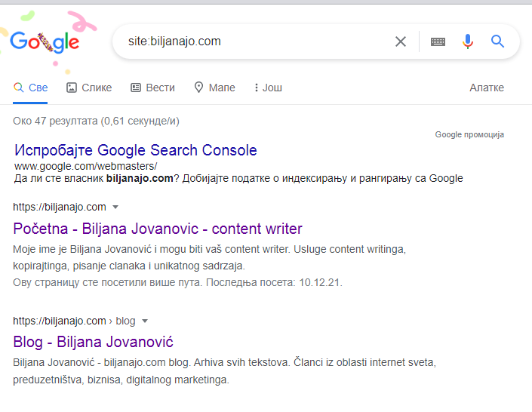Switch to the Вести tab
This screenshot has height=412, width=532.
pyautogui.click(x=152, y=88)
